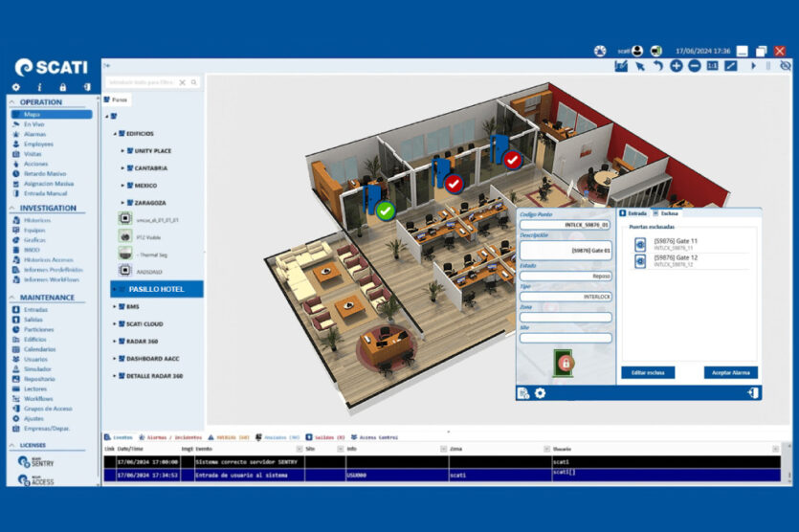Reset zoom with the 1:1 toolbar button
The width and height of the screenshot is (799, 532).
(712, 66)
